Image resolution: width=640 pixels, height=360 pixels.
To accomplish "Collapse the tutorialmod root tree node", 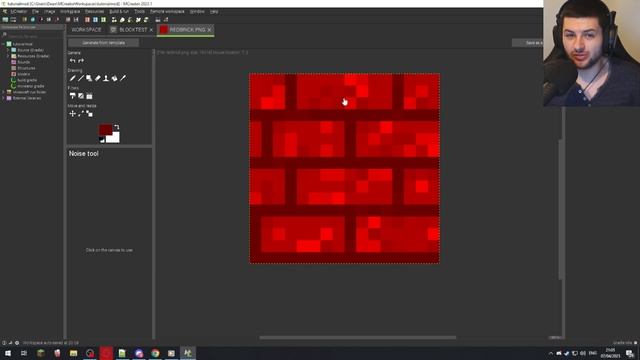I will click(4, 44).
